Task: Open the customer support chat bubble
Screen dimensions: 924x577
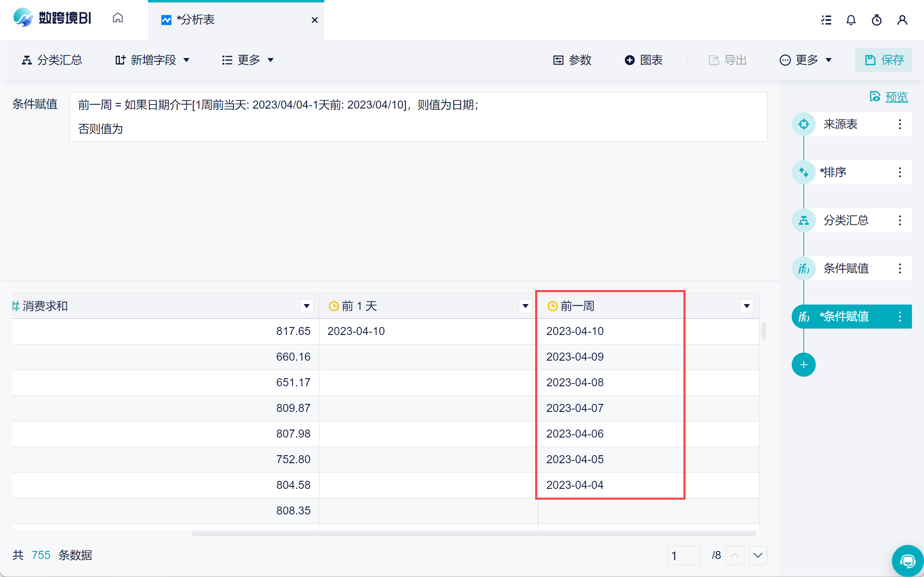Action: tap(908, 561)
